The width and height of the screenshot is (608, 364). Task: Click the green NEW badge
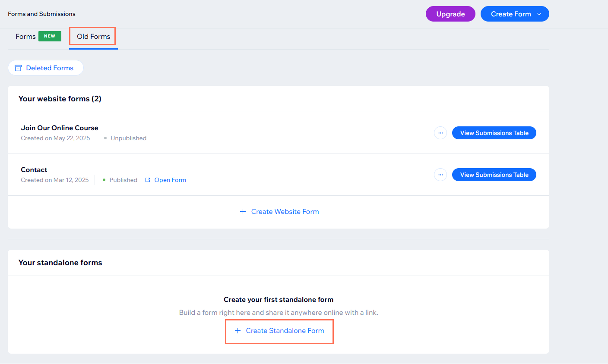tap(50, 36)
